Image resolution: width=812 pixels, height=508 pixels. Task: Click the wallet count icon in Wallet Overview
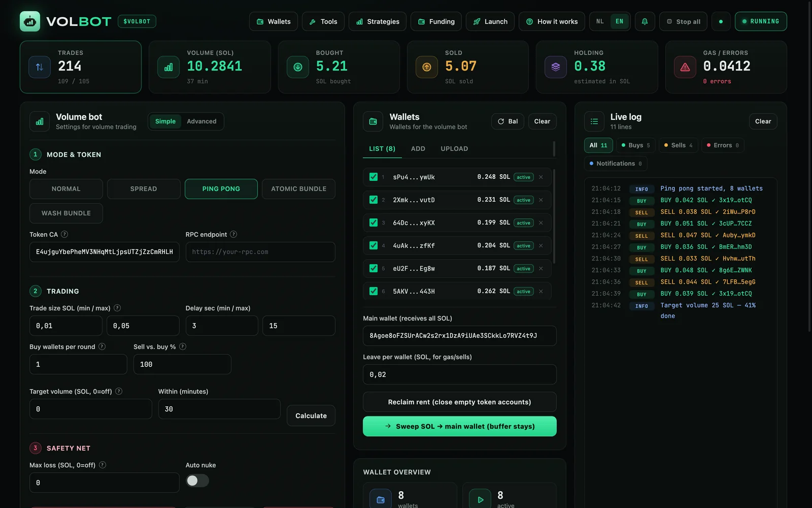381,500
